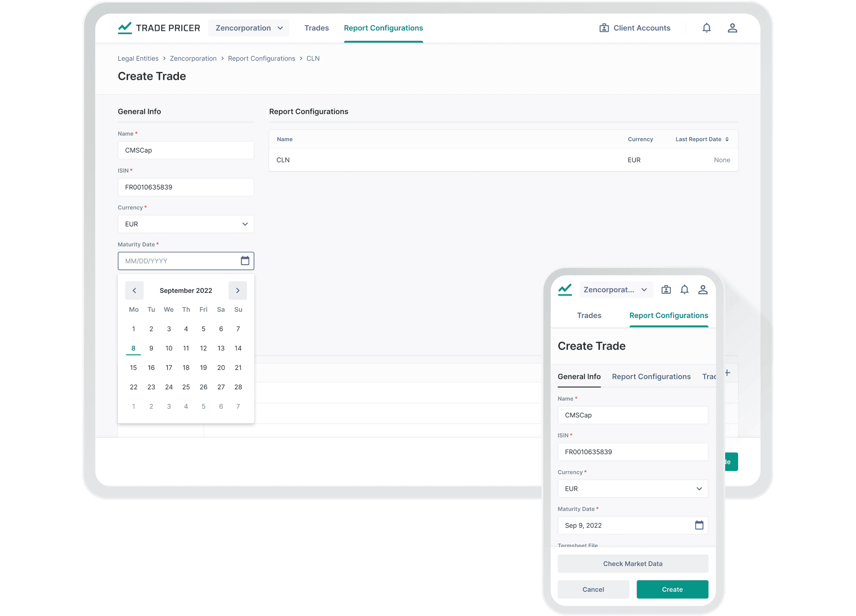This screenshot has width=856, height=616.
Task: Open calendar icon in MM/DD/YYYY Maturity Date field
Action: pyautogui.click(x=245, y=261)
